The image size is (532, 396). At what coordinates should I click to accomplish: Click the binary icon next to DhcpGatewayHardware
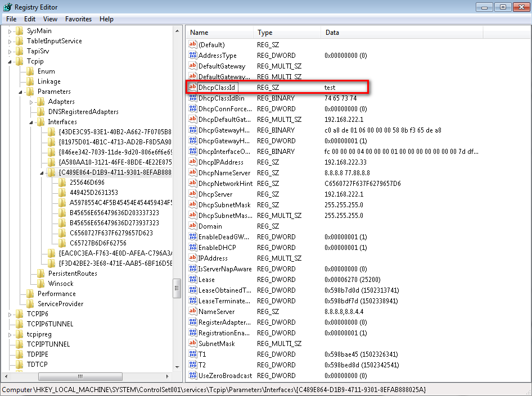pyautogui.click(x=193, y=130)
